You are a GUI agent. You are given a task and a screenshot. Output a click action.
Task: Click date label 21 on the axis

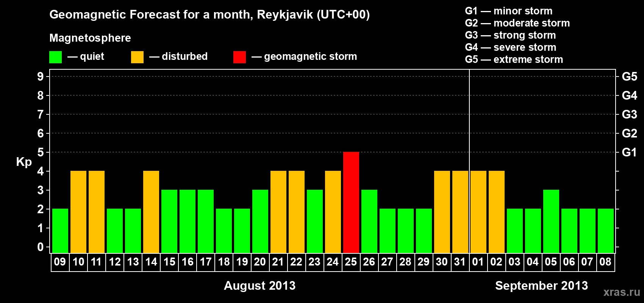(x=278, y=262)
